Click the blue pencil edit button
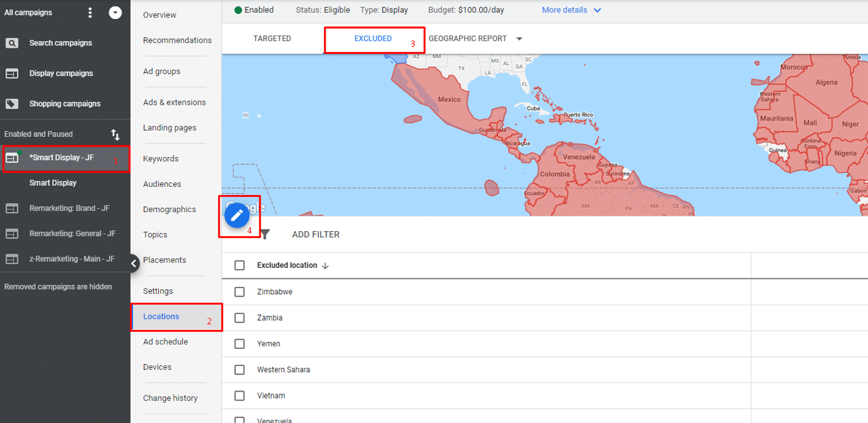 coord(237,216)
